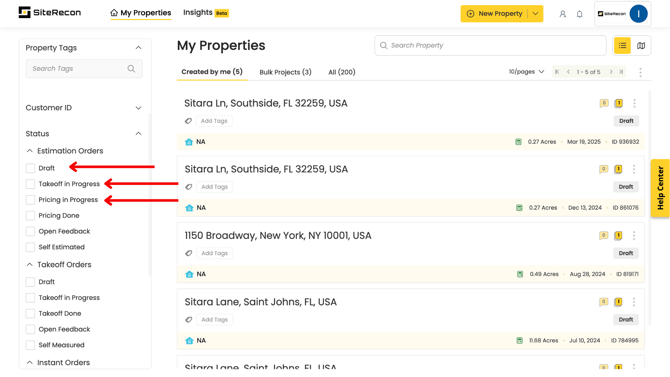
Task: Collapse the Status section
Action: tap(138, 134)
